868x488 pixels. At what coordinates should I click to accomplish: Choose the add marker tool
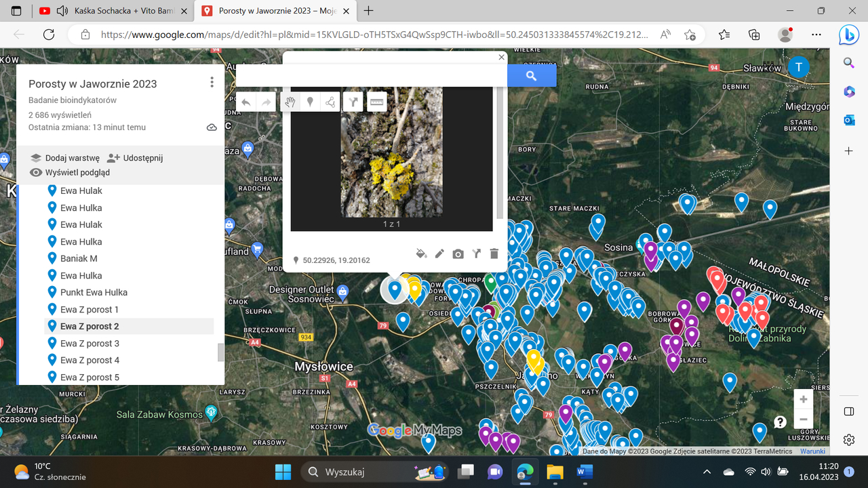coord(310,102)
